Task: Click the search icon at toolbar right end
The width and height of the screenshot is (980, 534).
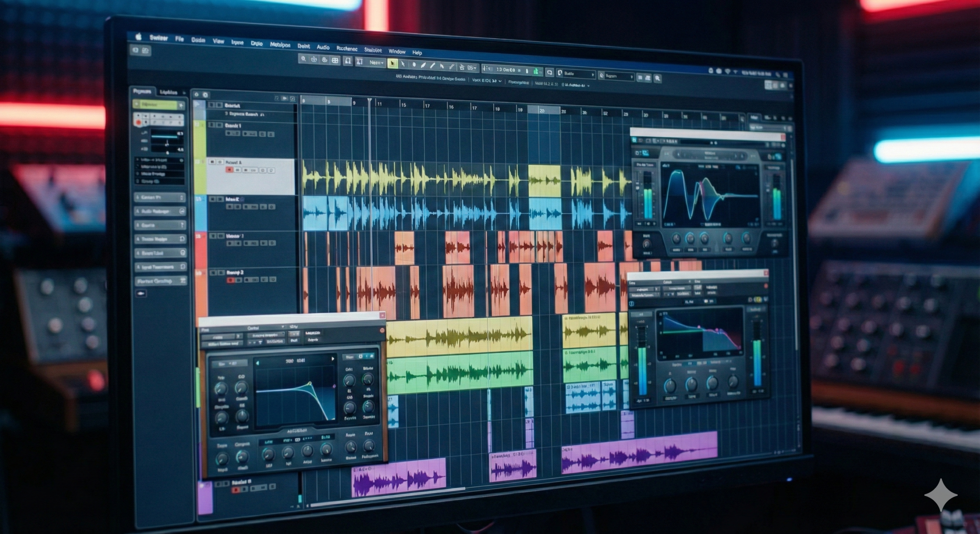Action: point(657,78)
